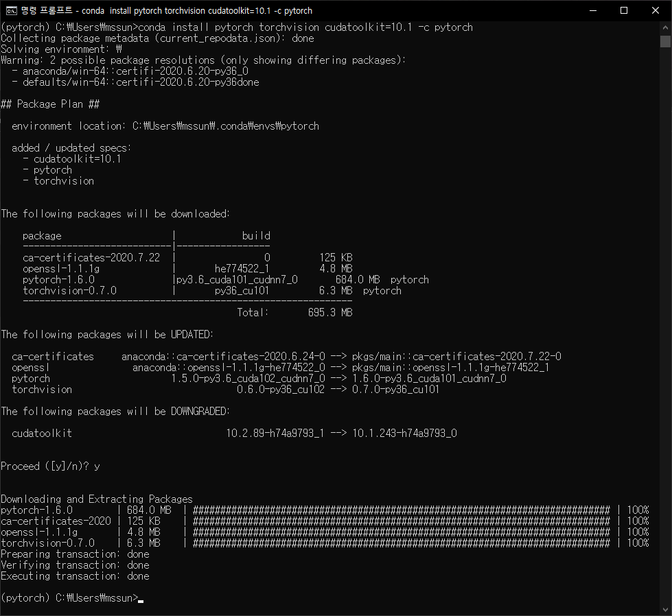Click the 'Warning: 2 possible package resolutions' line
Screen dimensions: 672x616
(x=203, y=60)
